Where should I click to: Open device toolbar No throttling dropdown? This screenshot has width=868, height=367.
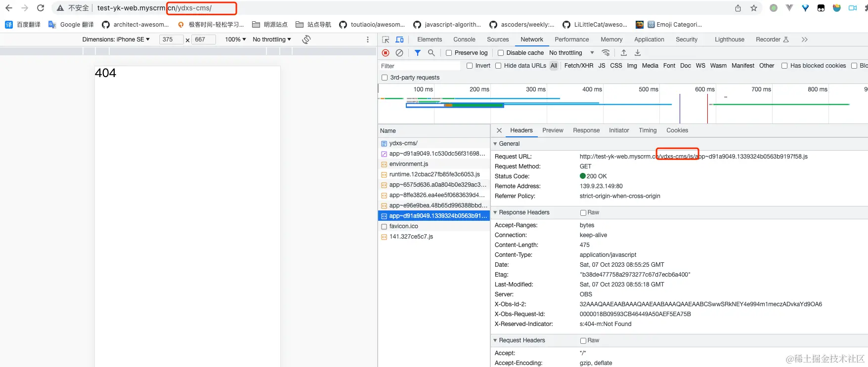coord(272,40)
